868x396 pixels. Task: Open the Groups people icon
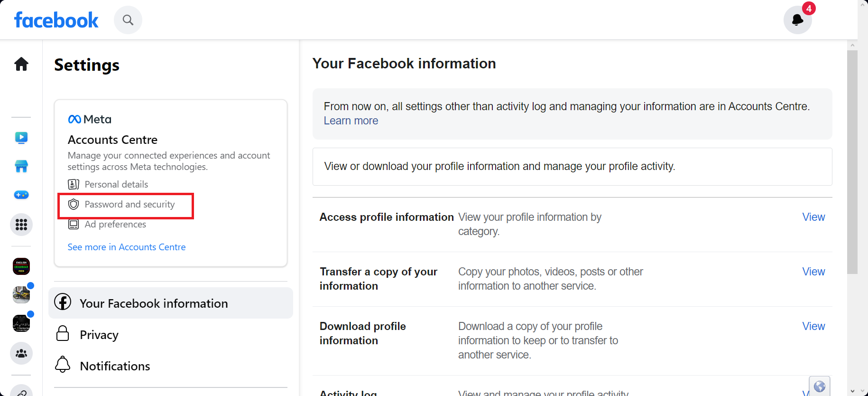coord(21,354)
